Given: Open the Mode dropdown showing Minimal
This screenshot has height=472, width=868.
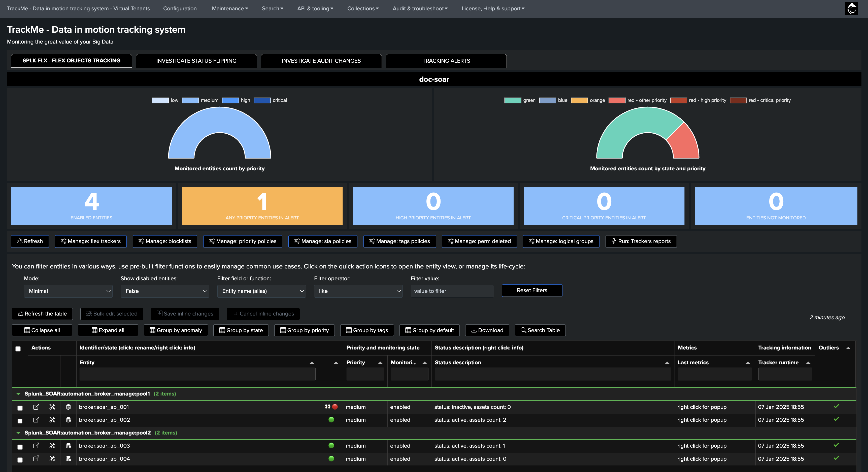Looking at the screenshot, I should pos(68,291).
